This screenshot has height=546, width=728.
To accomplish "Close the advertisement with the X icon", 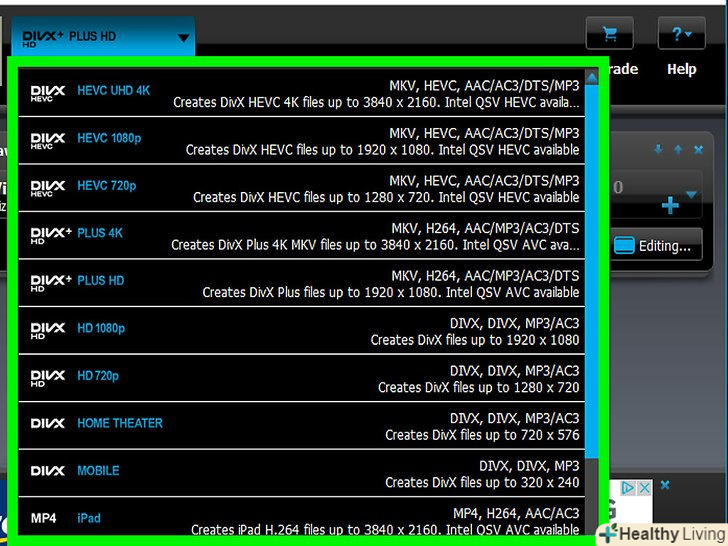I will coord(645,488).
